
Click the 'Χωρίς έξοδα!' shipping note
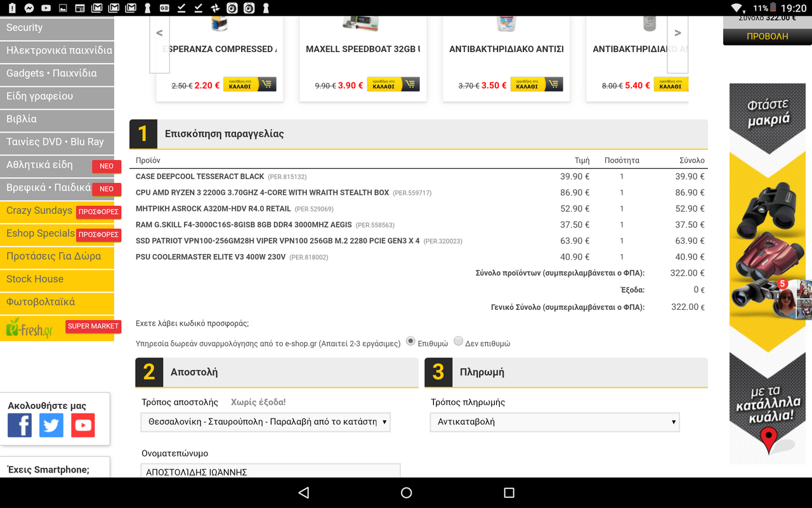[258, 402]
